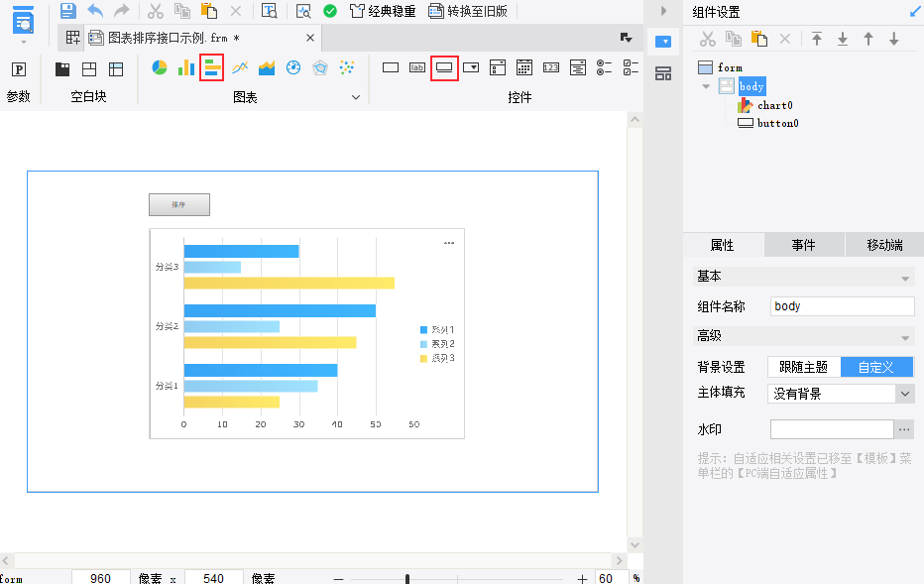Viewport: 924px width, 584px height.
Task: Select the checkbox group widget icon
Action: [x=631, y=67]
